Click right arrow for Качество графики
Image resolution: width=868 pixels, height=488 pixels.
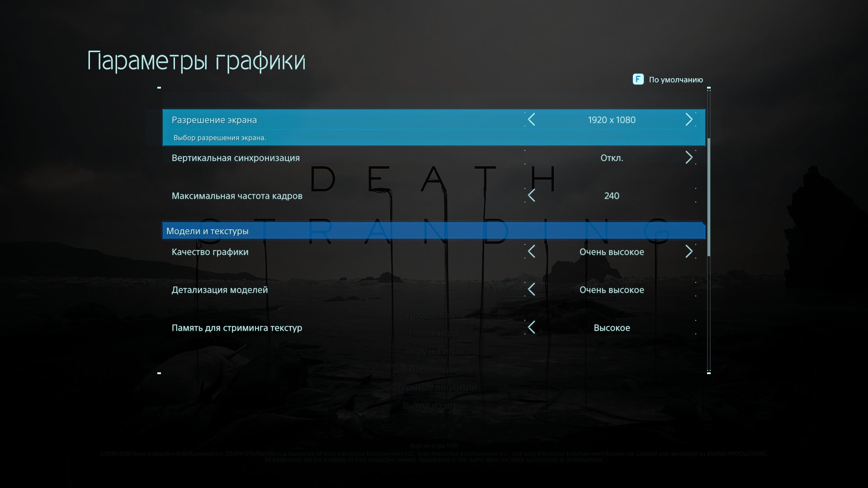pos(689,252)
